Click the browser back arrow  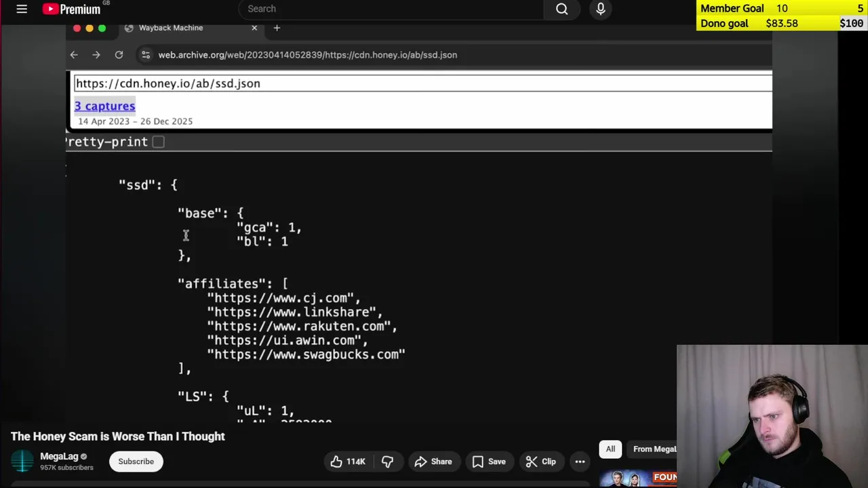pos(74,55)
